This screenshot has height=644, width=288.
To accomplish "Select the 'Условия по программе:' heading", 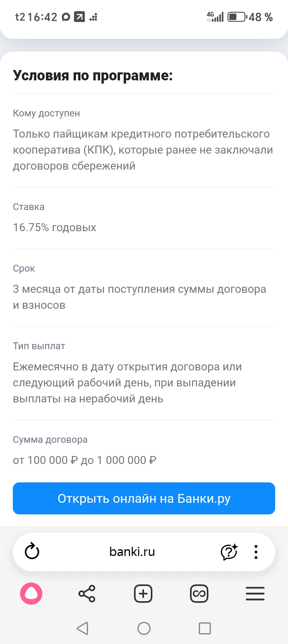I will point(93,75).
